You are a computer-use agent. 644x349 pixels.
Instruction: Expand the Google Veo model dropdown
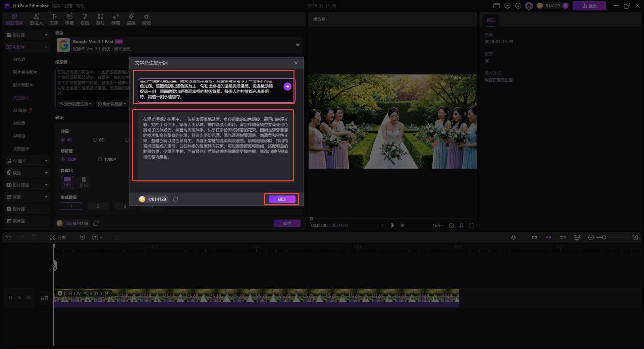point(298,45)
